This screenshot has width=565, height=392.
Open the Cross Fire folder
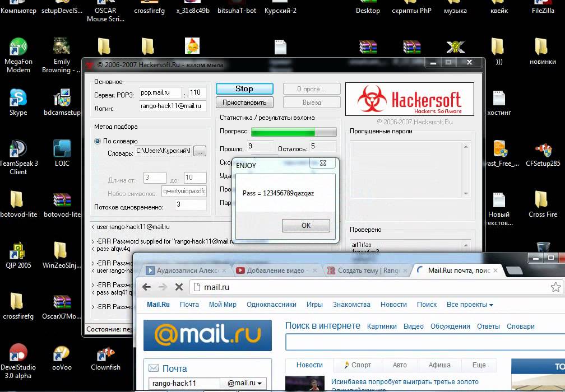point(543,204)
